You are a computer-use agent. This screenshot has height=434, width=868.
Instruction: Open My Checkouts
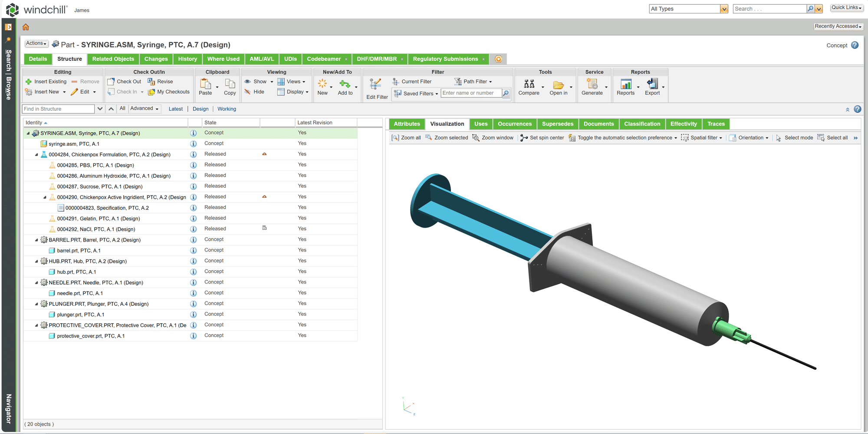click(x=169, y=92)
